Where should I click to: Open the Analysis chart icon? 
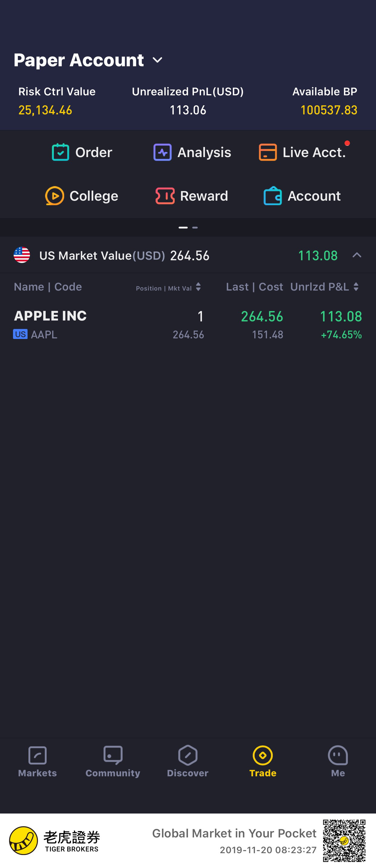pyautogui.click(x=162, y=152)
